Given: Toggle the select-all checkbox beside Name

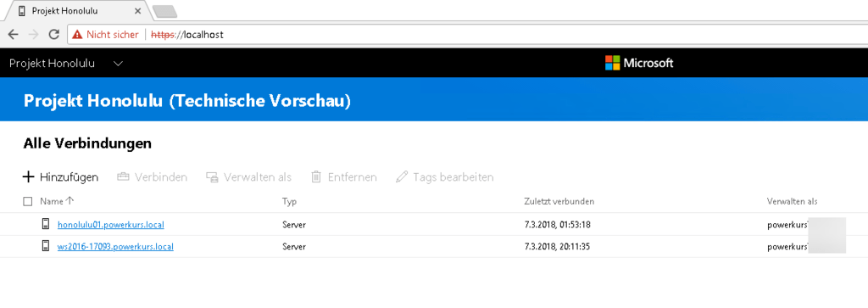Looking at the screenshot, I should (x=28, y=202).
